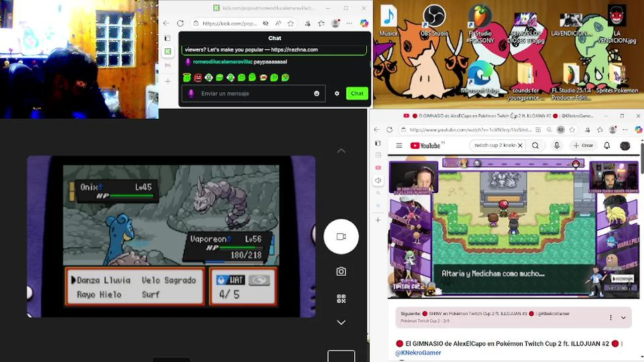Click the emulator up chevron arrow

tap(341, 150)
